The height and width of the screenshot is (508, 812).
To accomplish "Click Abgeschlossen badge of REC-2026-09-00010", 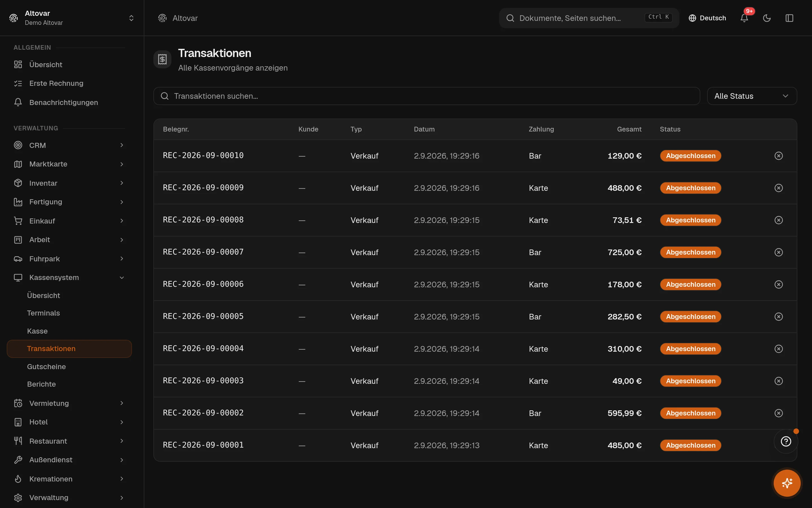I will coord(690,156).
